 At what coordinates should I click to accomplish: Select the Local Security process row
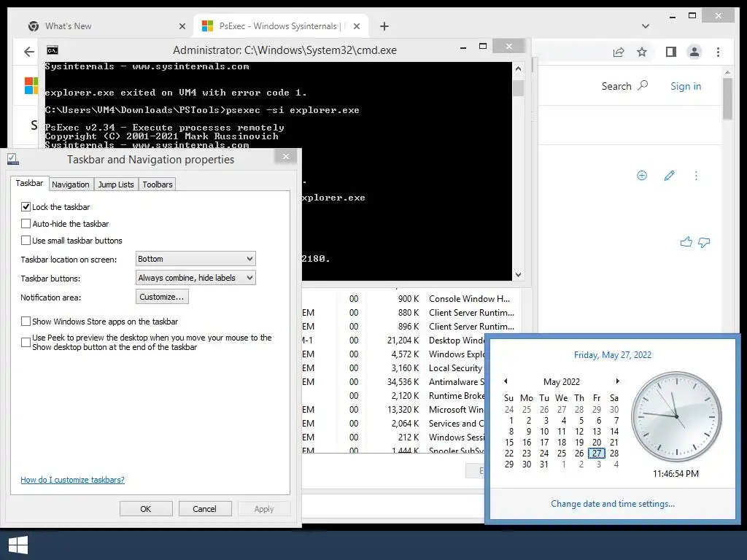(393, 367)
